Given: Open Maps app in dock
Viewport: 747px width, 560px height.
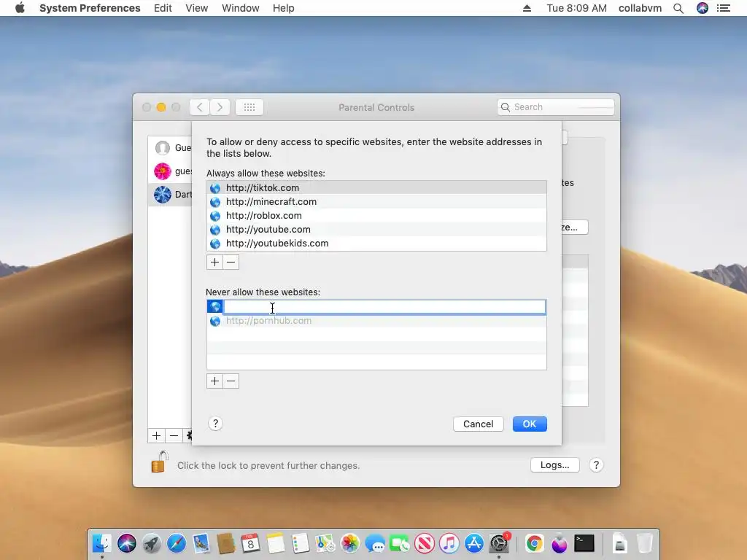Looking at the screenshot, I should (x=325, y=543).
